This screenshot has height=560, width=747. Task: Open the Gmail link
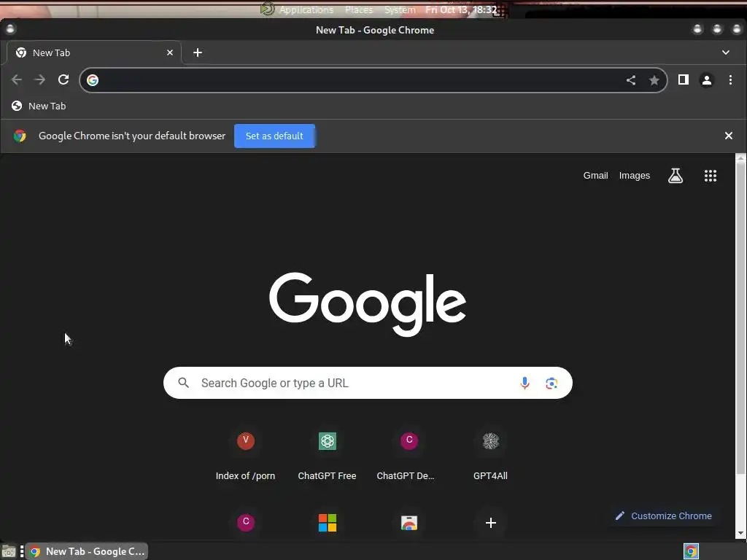click(595, 175)
